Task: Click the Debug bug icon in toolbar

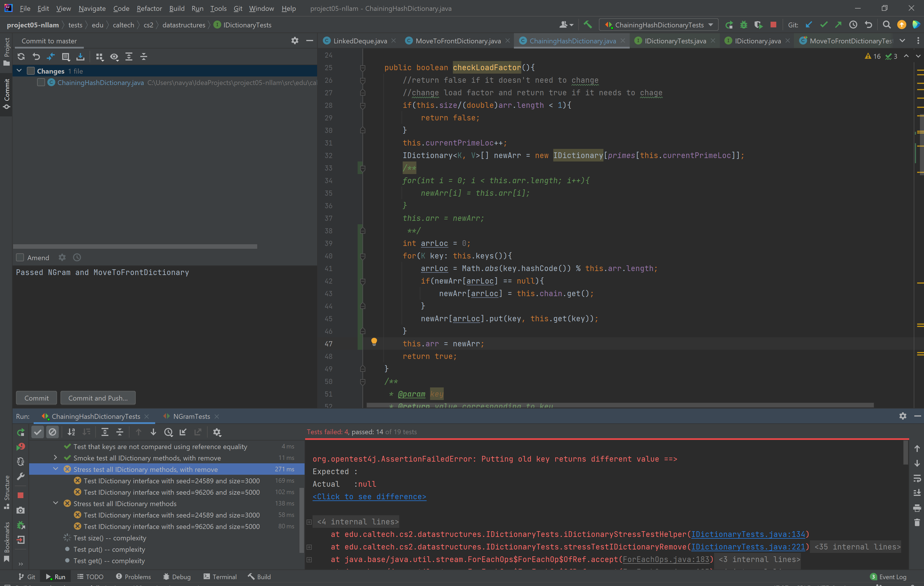Action: [743, 25]
